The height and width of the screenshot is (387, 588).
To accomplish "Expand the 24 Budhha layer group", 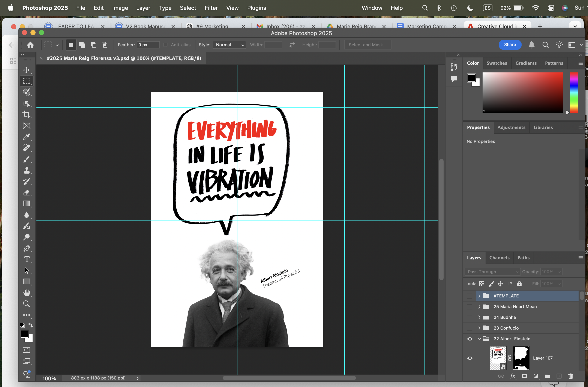I will click(479, 317).
